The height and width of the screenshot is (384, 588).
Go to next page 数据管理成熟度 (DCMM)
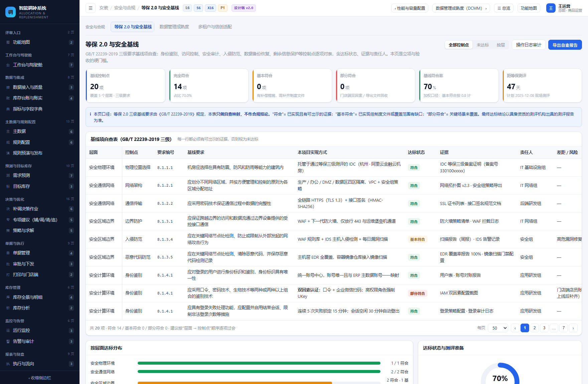461,8
